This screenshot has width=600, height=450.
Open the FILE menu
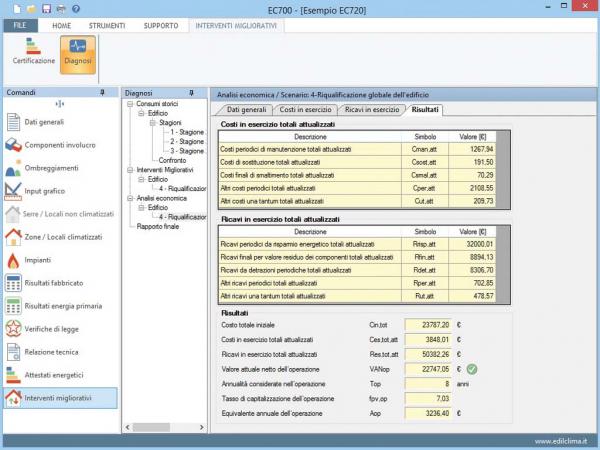pos(21,26)
